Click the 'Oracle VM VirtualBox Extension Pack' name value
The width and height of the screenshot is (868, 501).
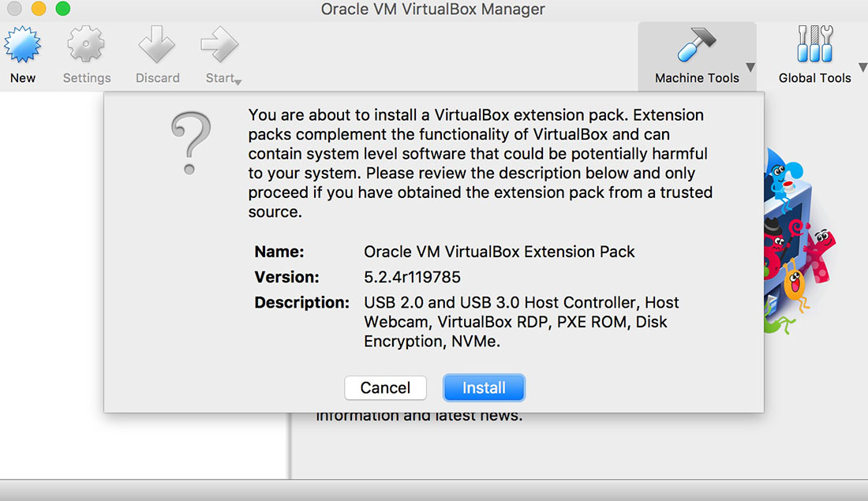click(x=499, y=252)
